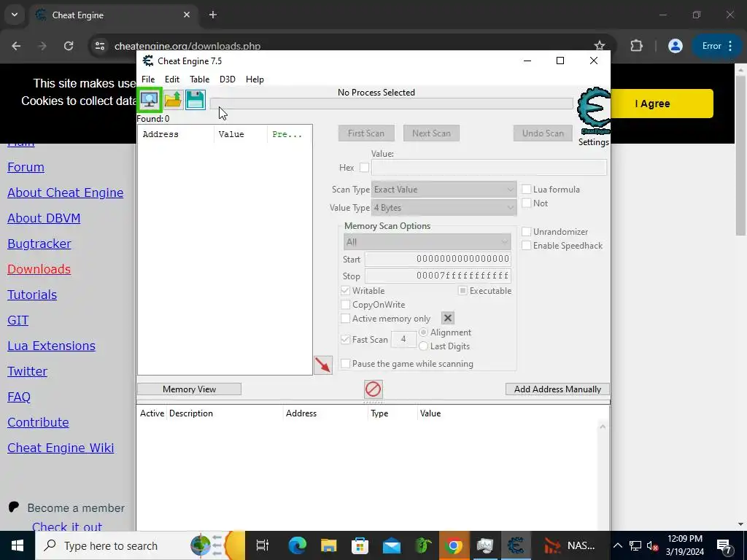Screen dimensions: 747x560
Task: Open notification center icon
Action: [x=724, y=545]
